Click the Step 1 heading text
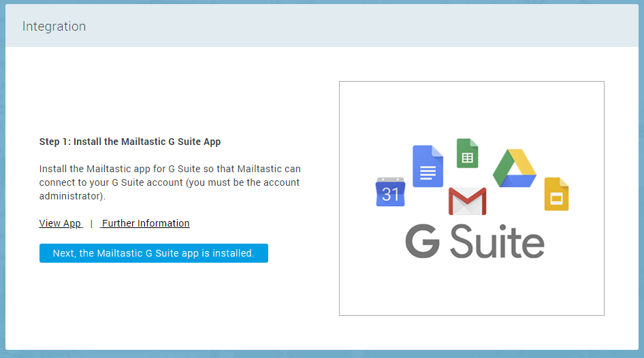Viewport: 644px width, 358px height. click(x=130, y=142)
